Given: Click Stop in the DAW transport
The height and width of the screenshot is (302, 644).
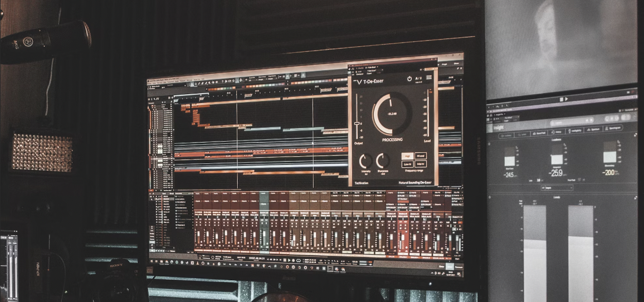Looking at the screenshot, I should [x=285, y=261].
